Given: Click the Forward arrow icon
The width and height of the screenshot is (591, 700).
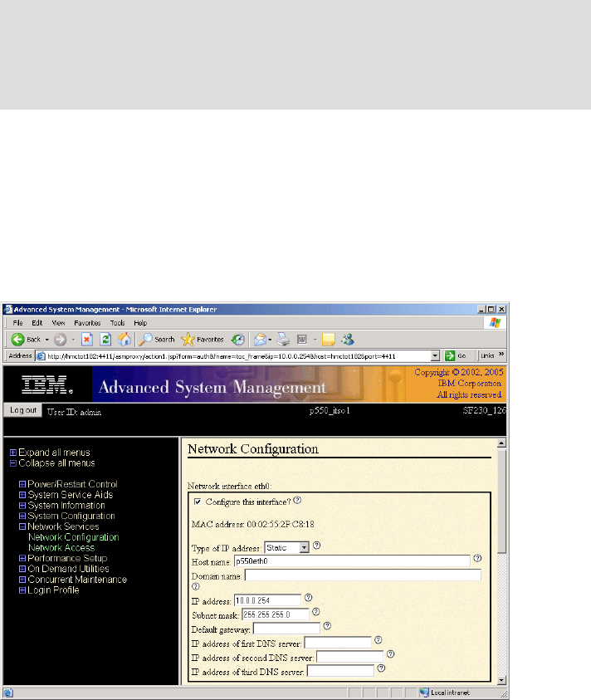Looking at the screenshot, I should [x=61, y=340].
